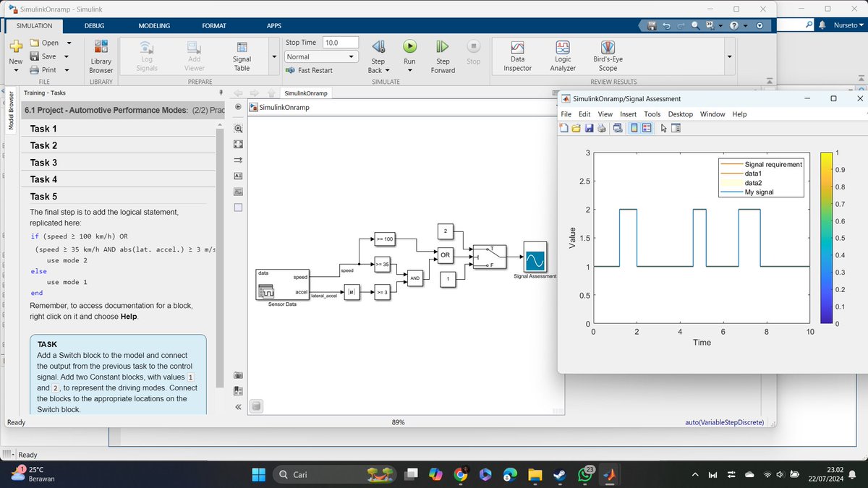Switch to the FORMAT ribbon tab
Screen dimensions: 868x488
pos(213,25)
